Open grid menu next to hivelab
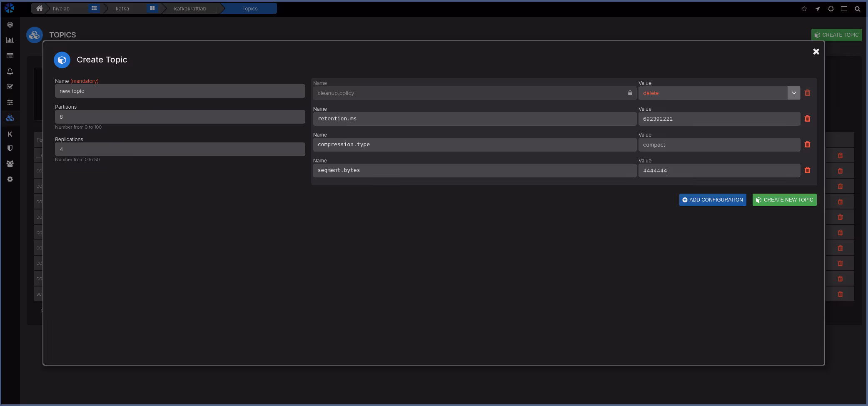 94,8
